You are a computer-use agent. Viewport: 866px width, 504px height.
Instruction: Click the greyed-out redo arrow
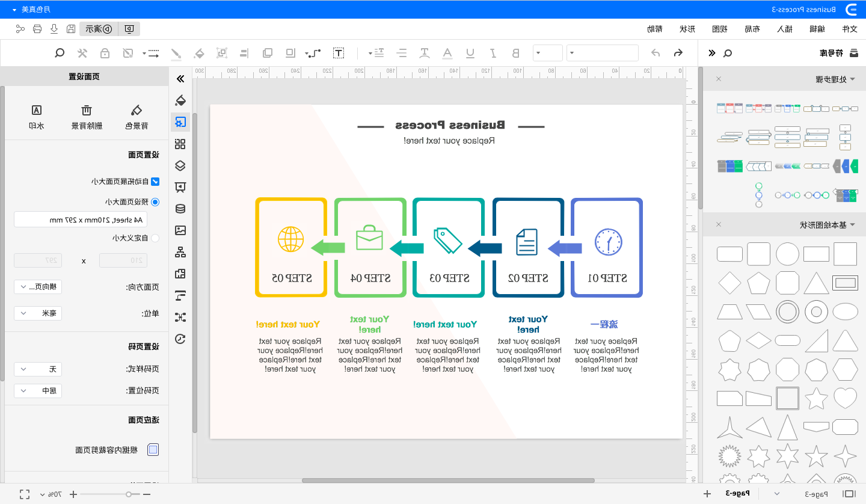(x=656, y=53)
